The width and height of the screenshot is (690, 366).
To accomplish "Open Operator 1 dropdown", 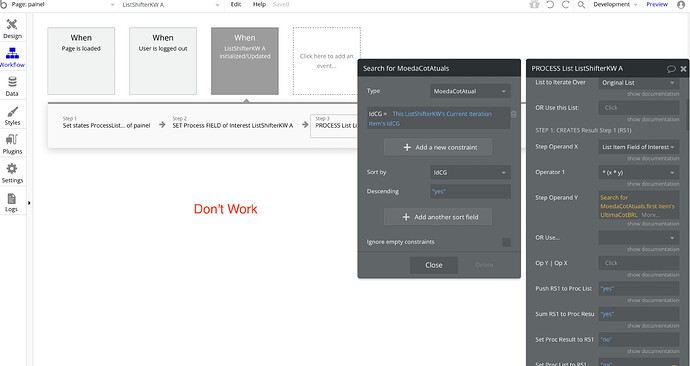I will click(639, 172).
